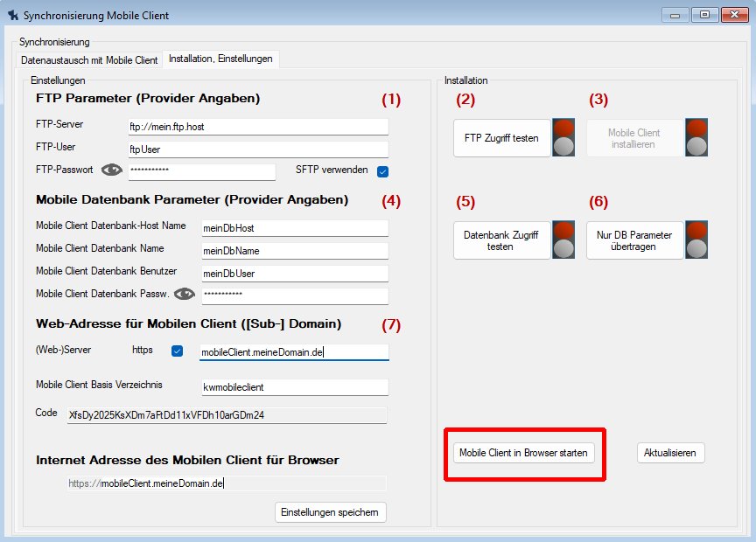
Task: Toggle the SFTP verwenden checkbox
Action: point(382,171)
